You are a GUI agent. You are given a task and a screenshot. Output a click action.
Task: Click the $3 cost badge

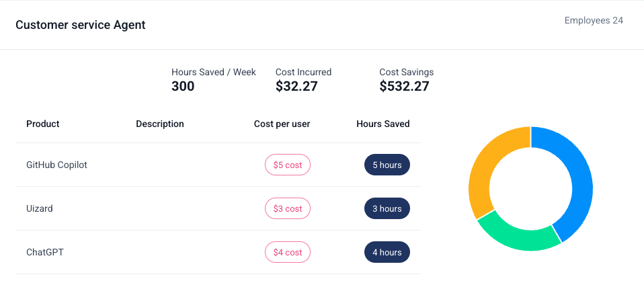pos(288,208)
